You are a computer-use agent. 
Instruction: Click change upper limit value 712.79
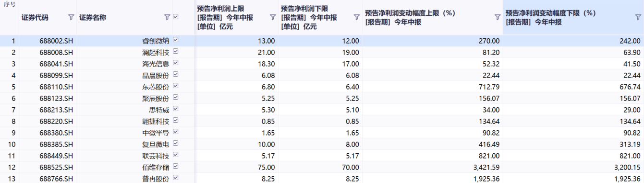point(489,87)
